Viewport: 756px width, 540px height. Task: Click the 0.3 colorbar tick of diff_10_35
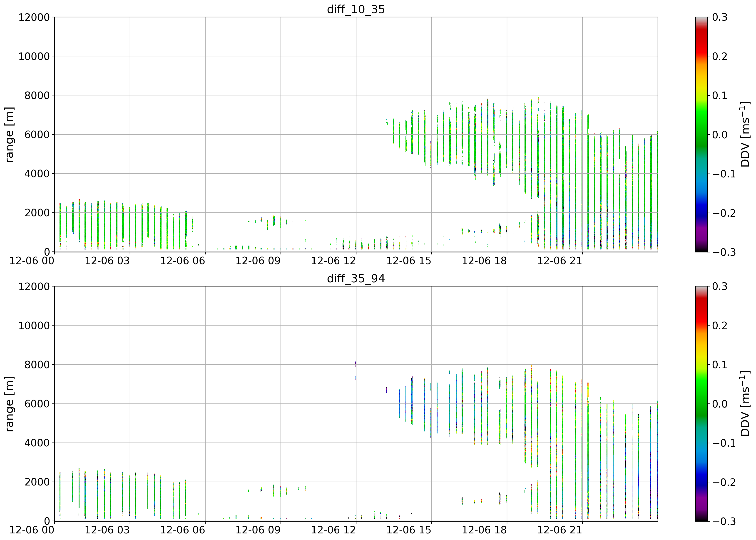click(720, 17)
